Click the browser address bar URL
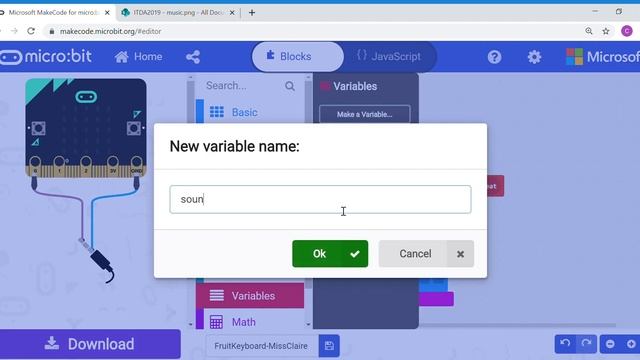 point(110,31)
